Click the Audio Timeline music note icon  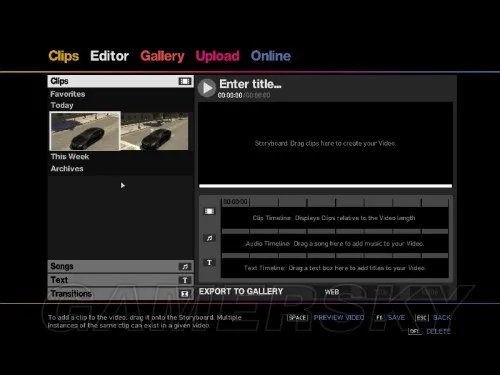click(209, 238)
